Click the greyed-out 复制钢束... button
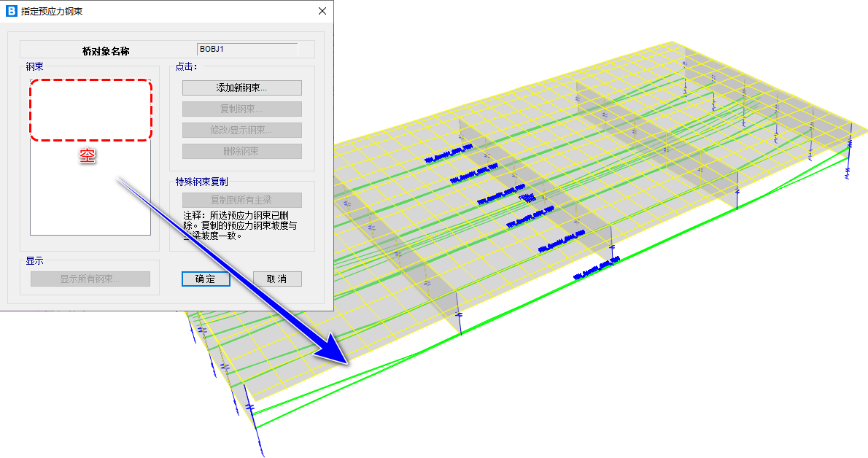 pos(241,109)
